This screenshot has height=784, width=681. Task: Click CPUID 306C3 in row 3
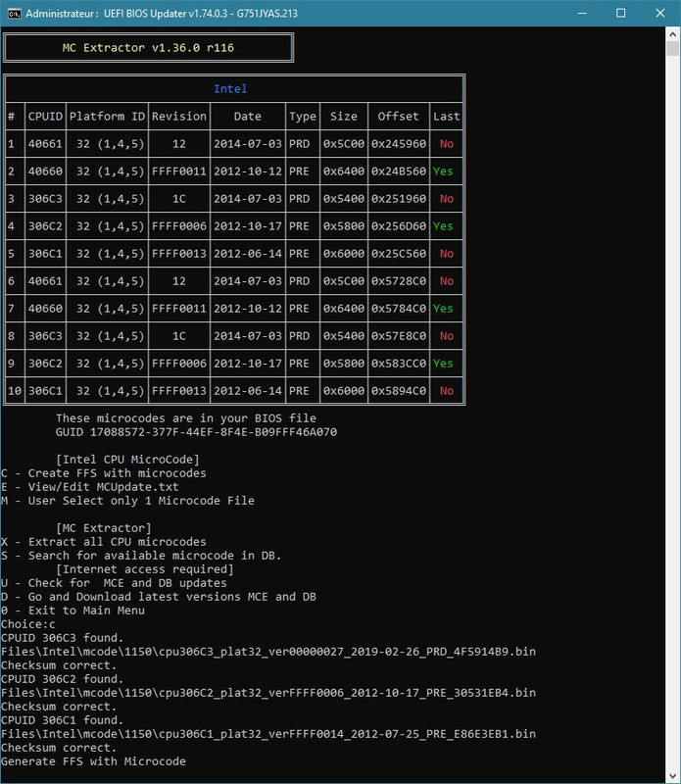[45, 199]
